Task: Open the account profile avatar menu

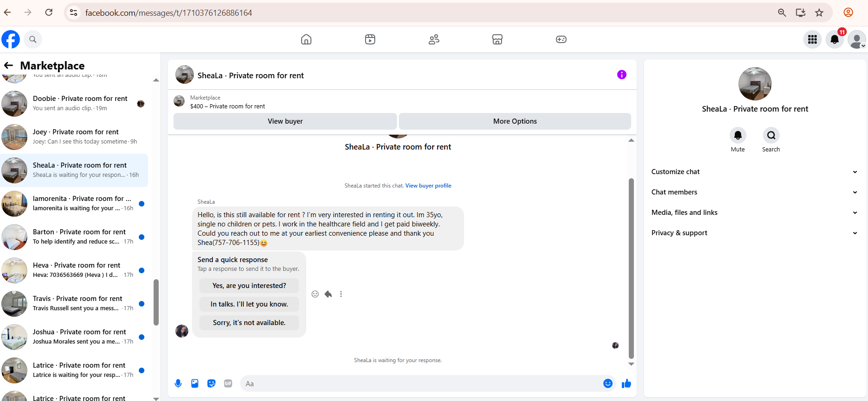Action: point(857,39)
